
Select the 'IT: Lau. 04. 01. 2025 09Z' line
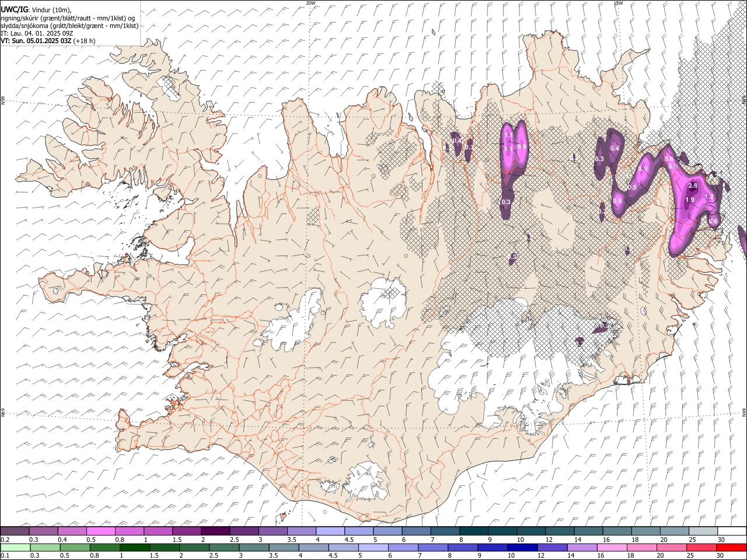37,33
